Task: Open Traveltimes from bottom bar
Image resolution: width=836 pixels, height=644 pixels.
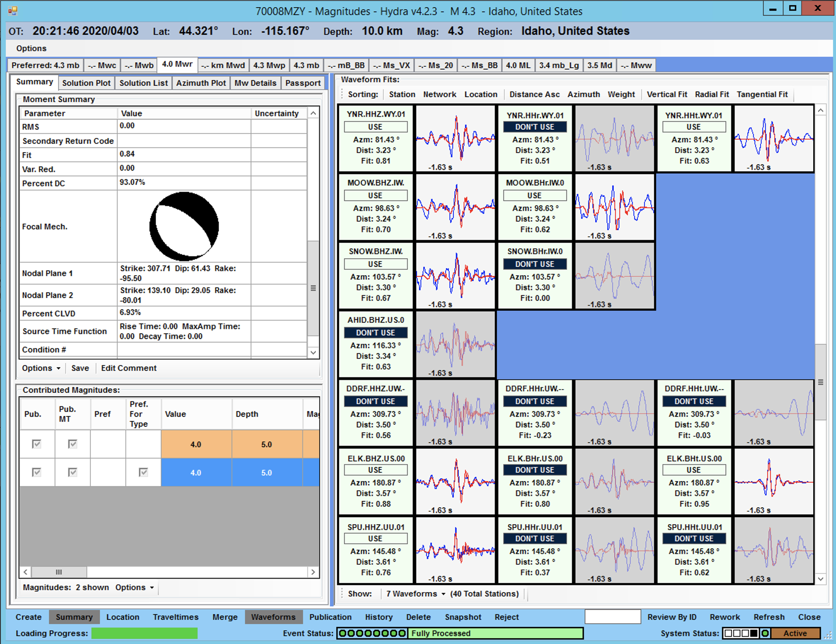Action: 176,617
